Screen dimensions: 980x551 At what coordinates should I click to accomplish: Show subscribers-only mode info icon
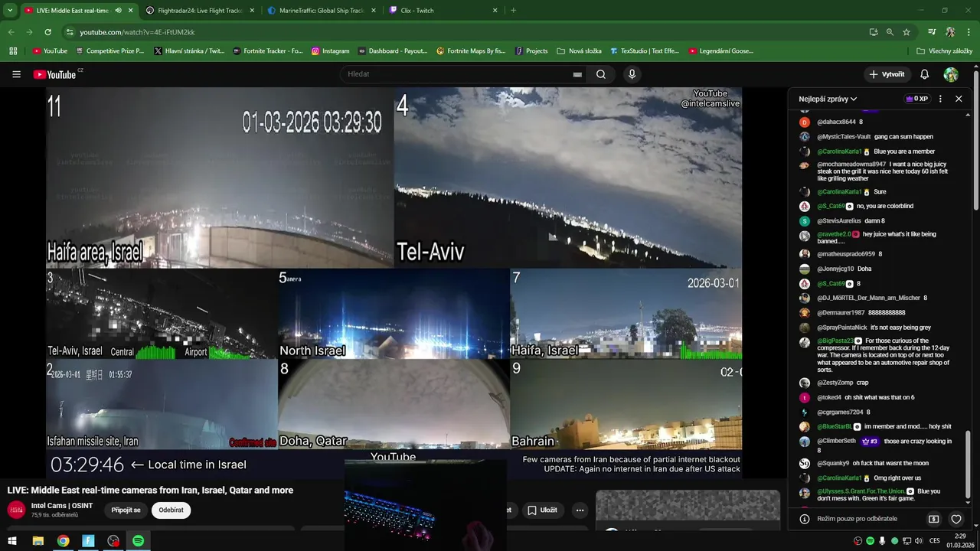(x=805, y=519)
